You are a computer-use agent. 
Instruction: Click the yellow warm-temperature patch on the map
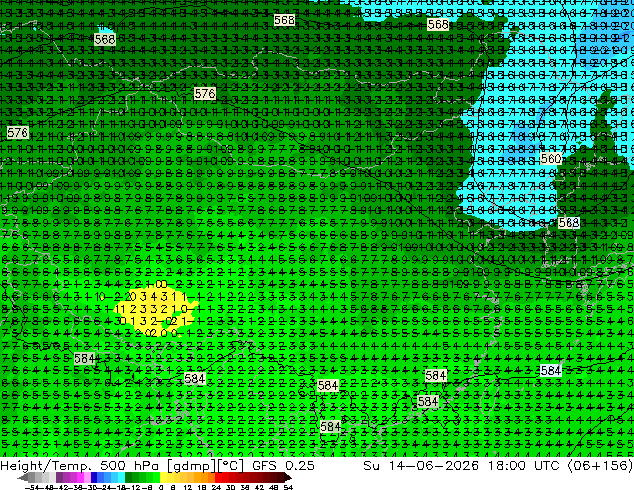(154, 309)
